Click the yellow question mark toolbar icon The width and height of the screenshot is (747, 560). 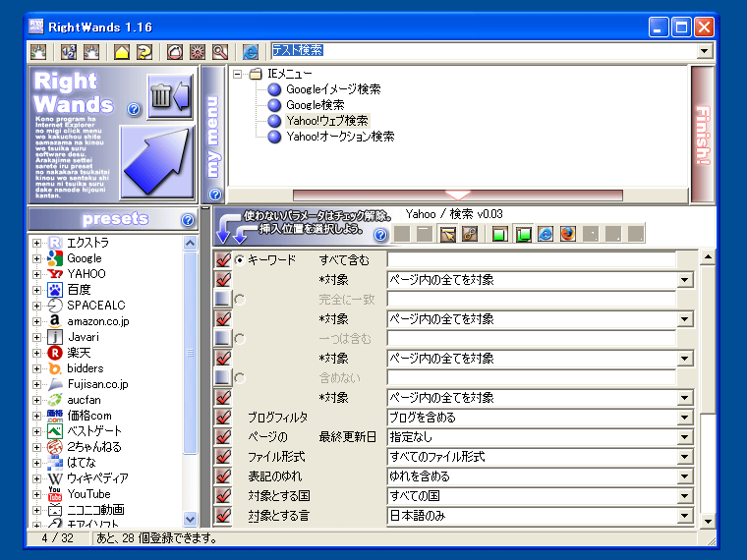click(144, 51)
